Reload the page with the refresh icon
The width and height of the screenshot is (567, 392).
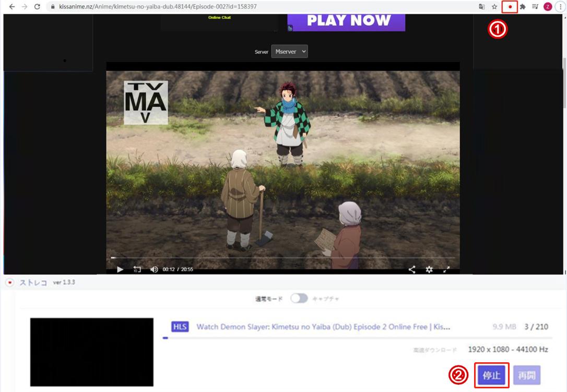[x=37, y=6]
